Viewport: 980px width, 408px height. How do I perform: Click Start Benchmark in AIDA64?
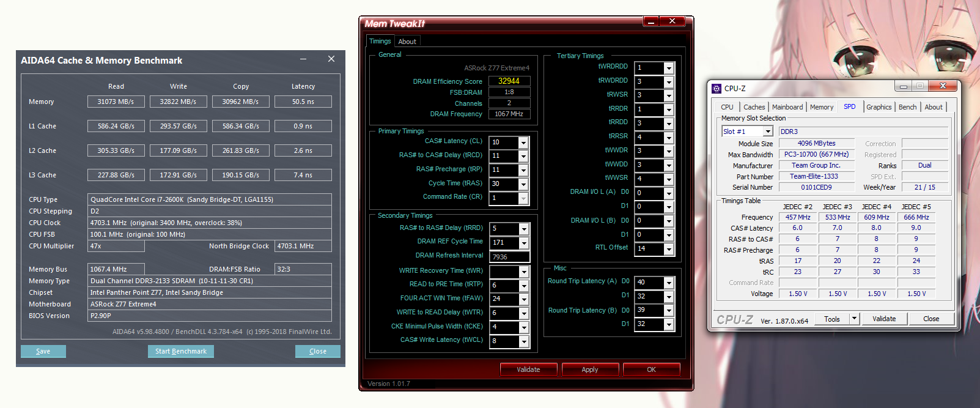181,351
